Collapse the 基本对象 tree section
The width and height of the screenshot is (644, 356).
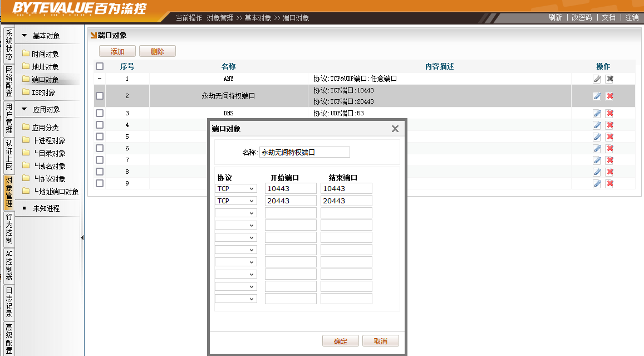[24, 36]
